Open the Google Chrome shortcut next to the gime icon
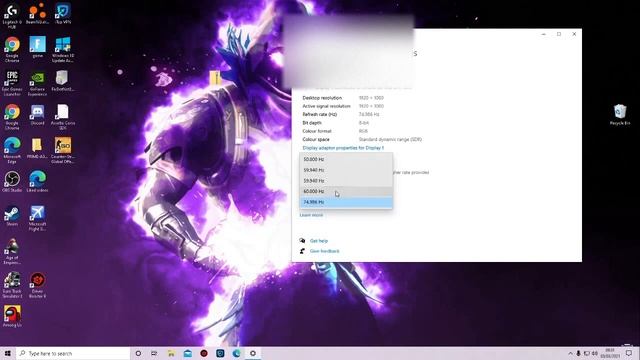This screenshot has height=360, width=640. 12,50
